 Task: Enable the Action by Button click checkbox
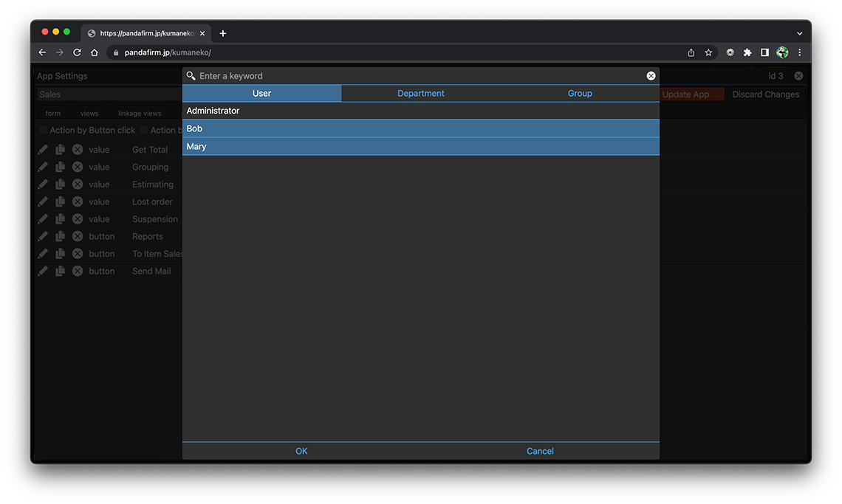(44, 131)
